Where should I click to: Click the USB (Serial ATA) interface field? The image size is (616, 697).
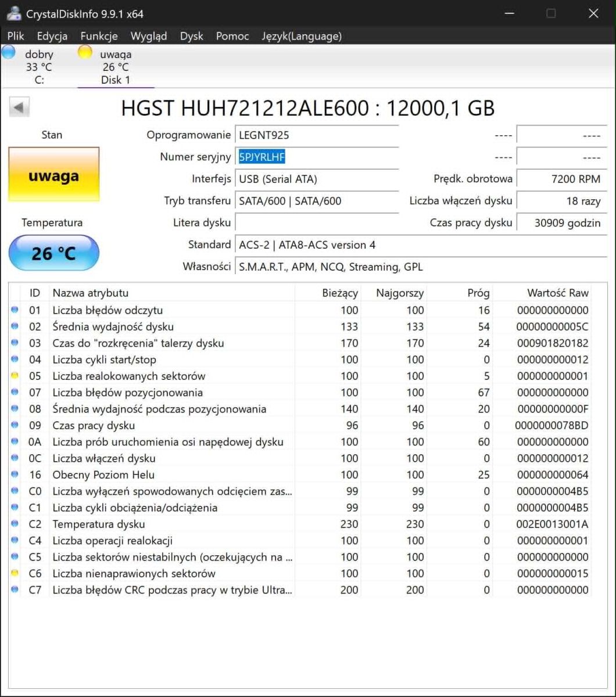coord(317,179)
